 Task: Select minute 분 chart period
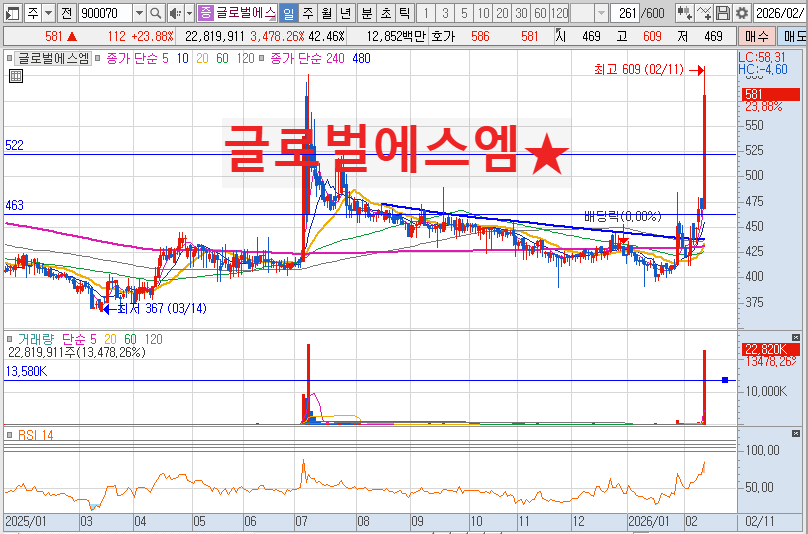pos(366,13)
